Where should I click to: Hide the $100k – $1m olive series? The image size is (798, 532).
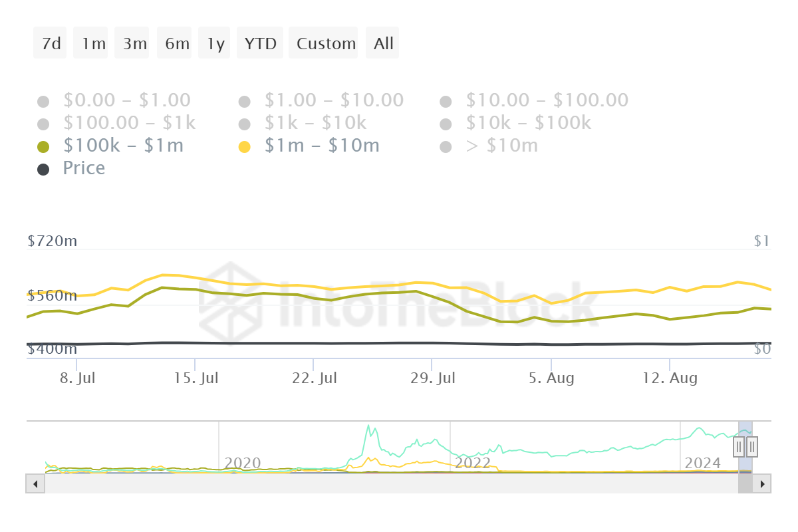tap(123, 146)
